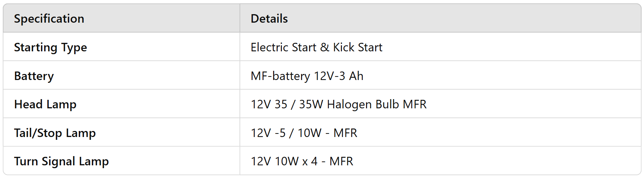Image resolution: width=644 pixels, height=177 pixels.
Task: Select the Starting Type row label
Action: click(x=51, y=47)
